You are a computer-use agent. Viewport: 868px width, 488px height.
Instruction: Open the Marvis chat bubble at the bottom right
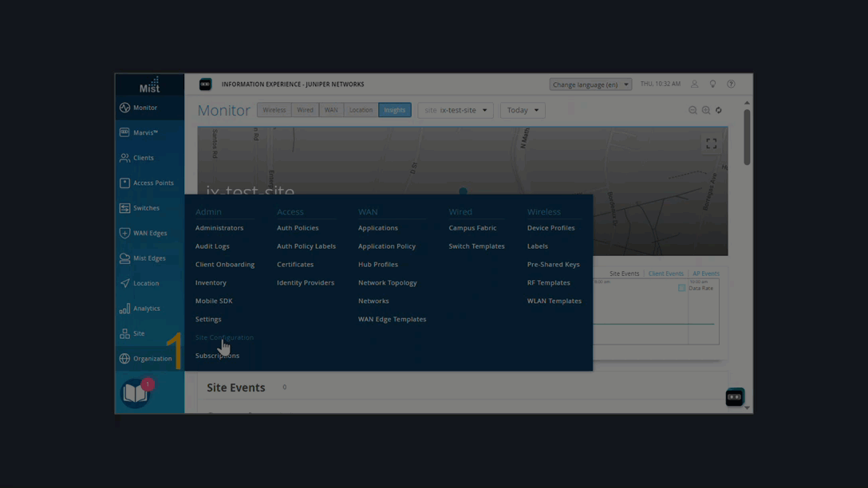click(x=735, y=397)
